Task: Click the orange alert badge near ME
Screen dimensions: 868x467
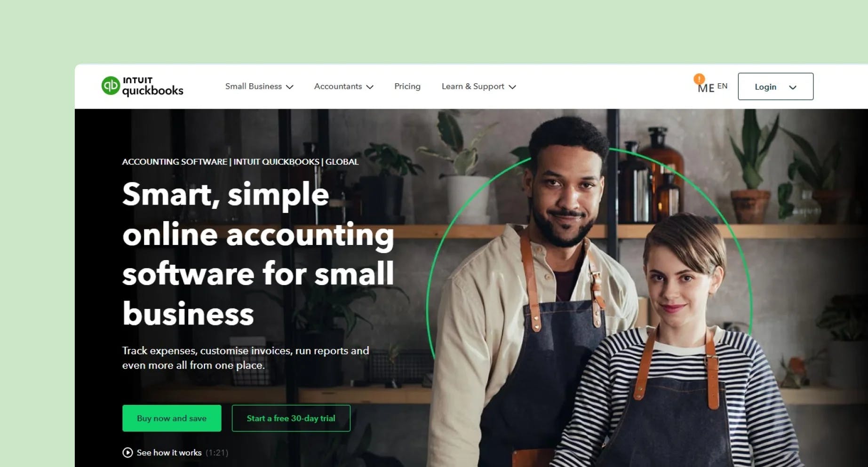Action: point(699,79)
